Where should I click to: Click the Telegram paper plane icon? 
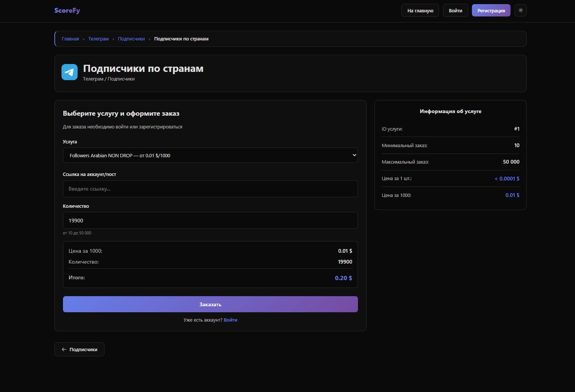click(x=69, y=72)
